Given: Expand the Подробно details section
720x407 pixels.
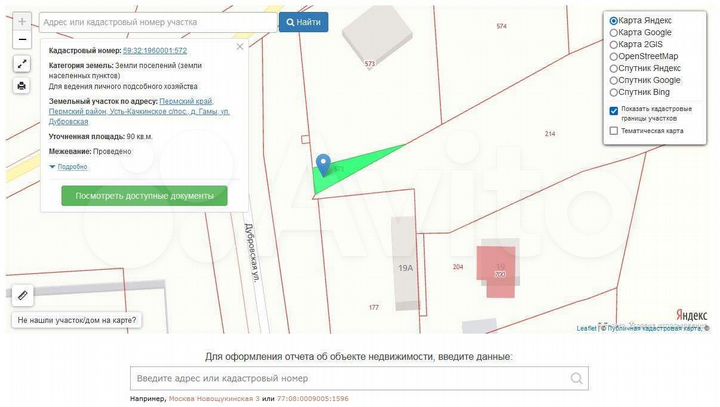Looking at the screenshot, I should (65, 167).
